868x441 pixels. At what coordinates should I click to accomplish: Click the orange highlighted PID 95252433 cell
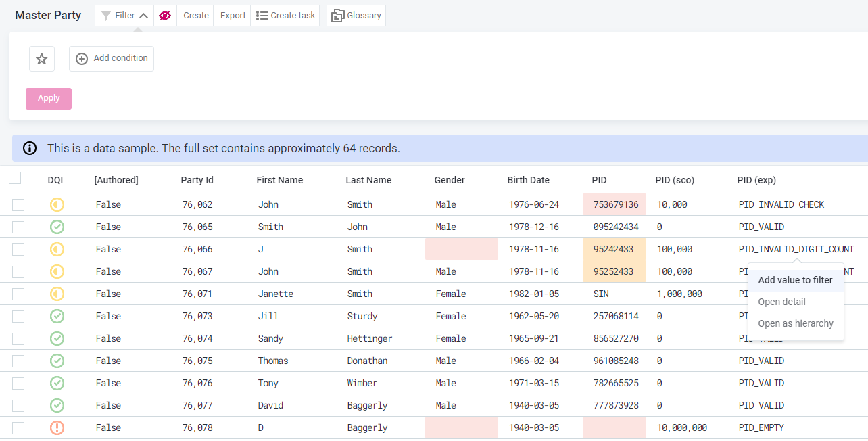click(613, 271)
